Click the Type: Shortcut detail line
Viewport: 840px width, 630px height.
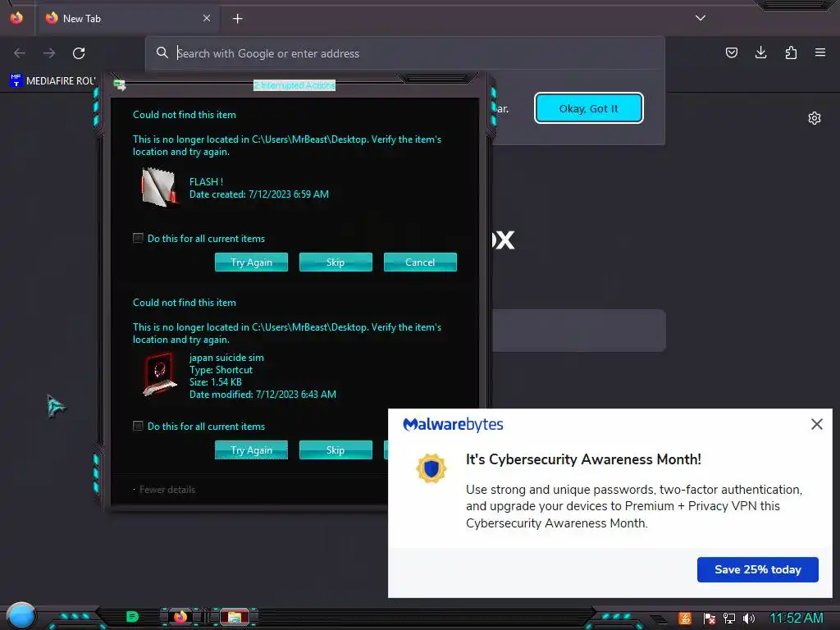tap(221, 370)
